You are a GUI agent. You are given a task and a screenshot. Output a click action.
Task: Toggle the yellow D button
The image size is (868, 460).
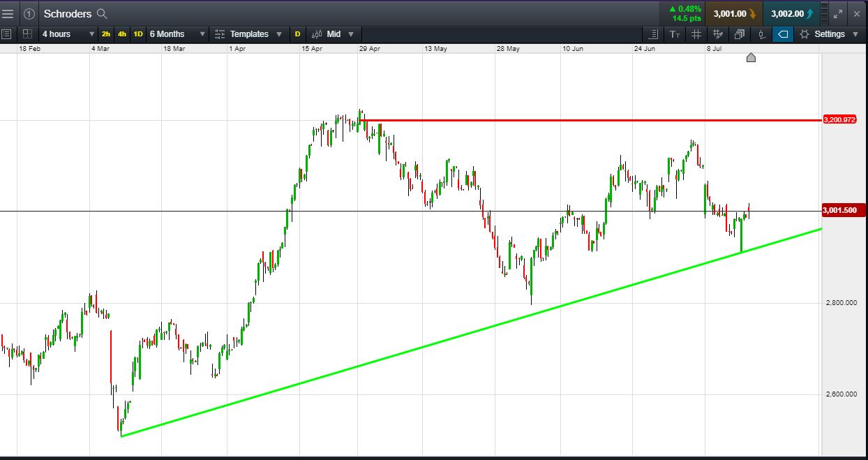pyautogui.click(x=297, y=34)
